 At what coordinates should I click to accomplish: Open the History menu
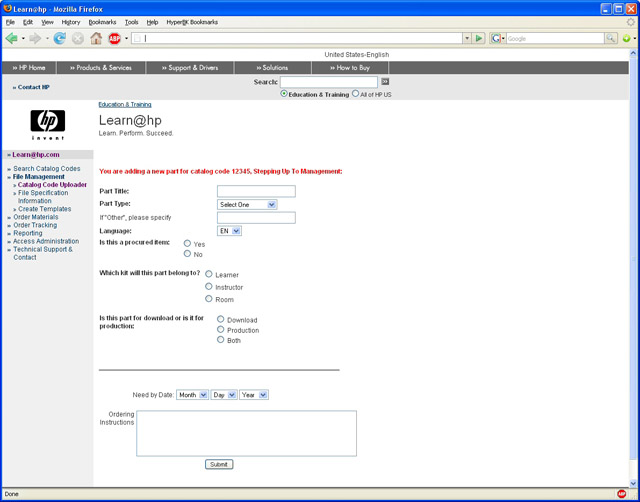[71, 22]
